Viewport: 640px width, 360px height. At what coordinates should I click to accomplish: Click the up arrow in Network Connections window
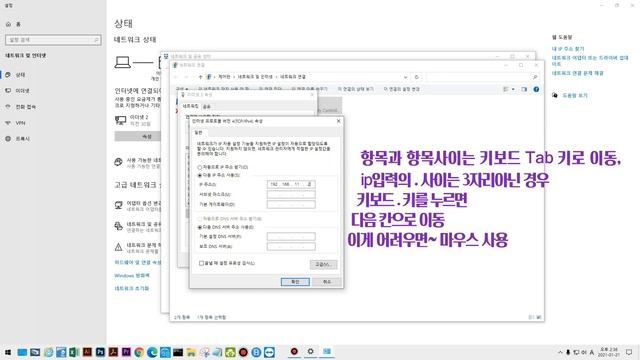tap(200, 77)
